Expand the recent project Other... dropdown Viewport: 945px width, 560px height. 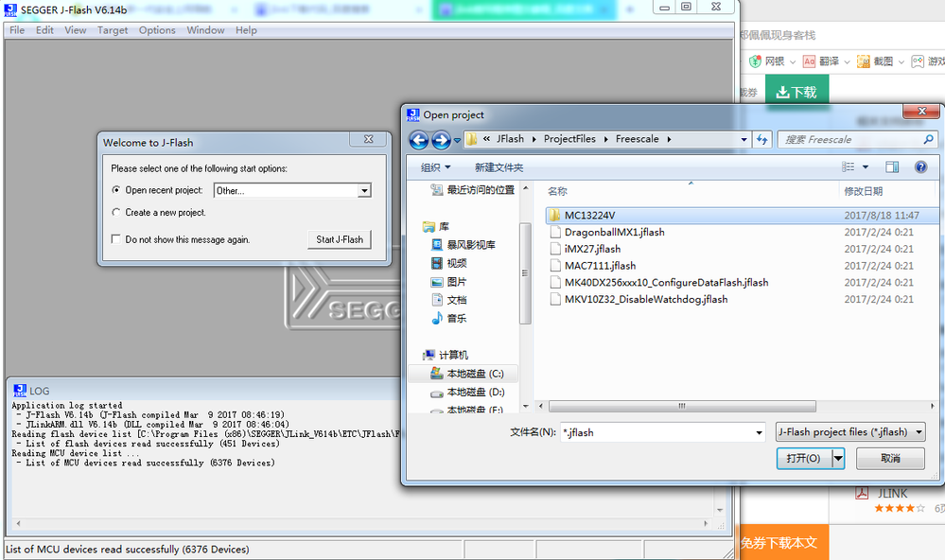coord(364,190)
